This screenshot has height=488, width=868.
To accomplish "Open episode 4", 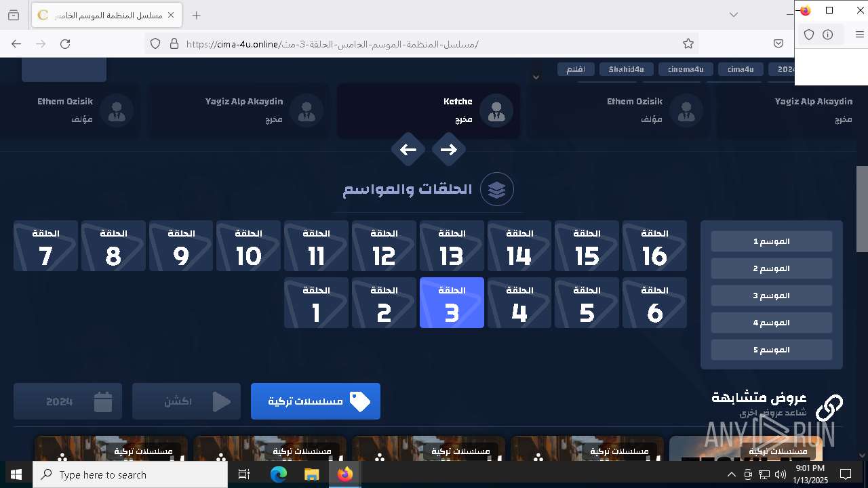I will tap(519, 302).
